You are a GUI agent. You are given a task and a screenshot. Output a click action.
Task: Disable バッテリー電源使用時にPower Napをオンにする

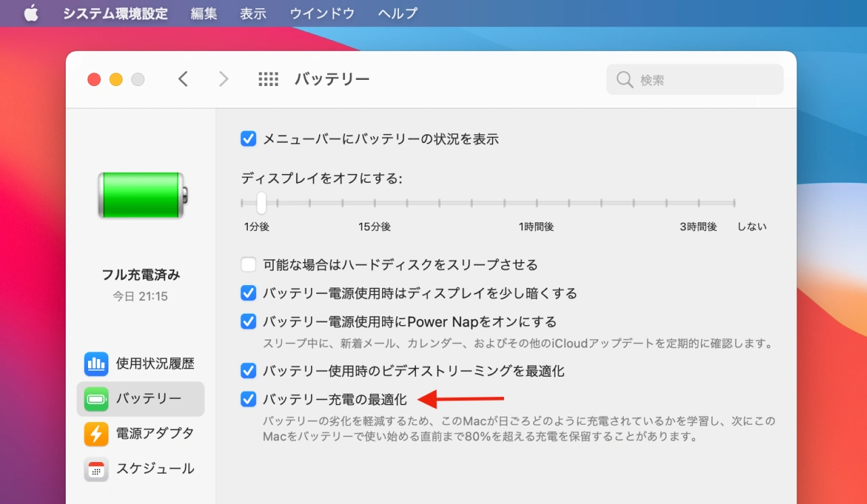(x=248, y=321)
